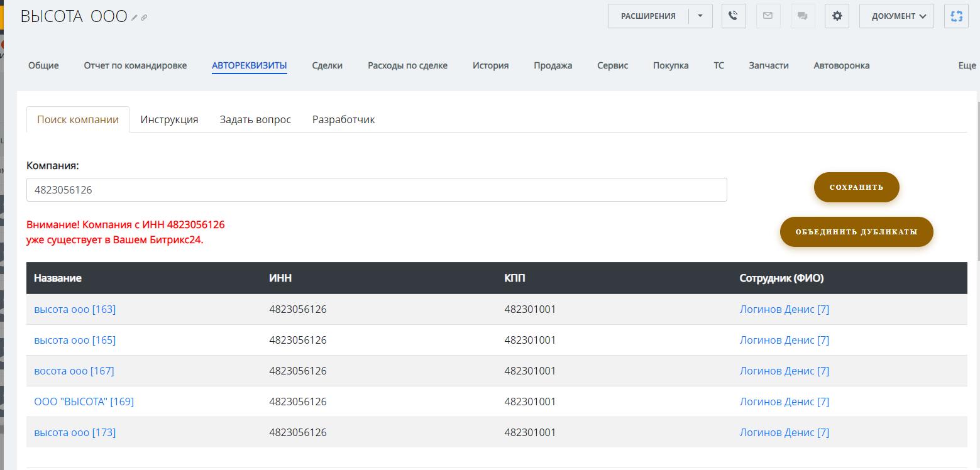This screenshot has width=980, height=470.
Task: Open the chat messages icon
Action: pyautogui.click(x=802, y=16)
